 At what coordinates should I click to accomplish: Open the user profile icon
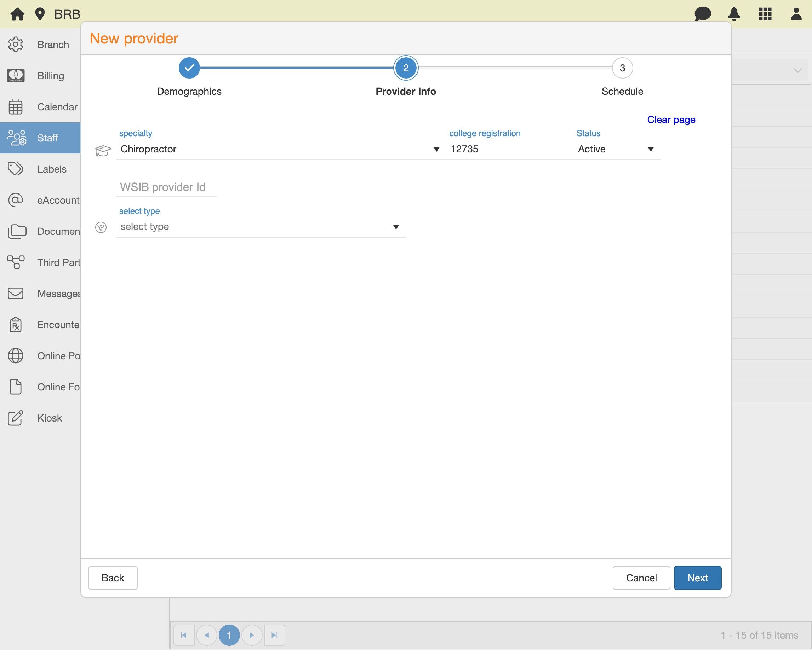[x=796, y=14]
